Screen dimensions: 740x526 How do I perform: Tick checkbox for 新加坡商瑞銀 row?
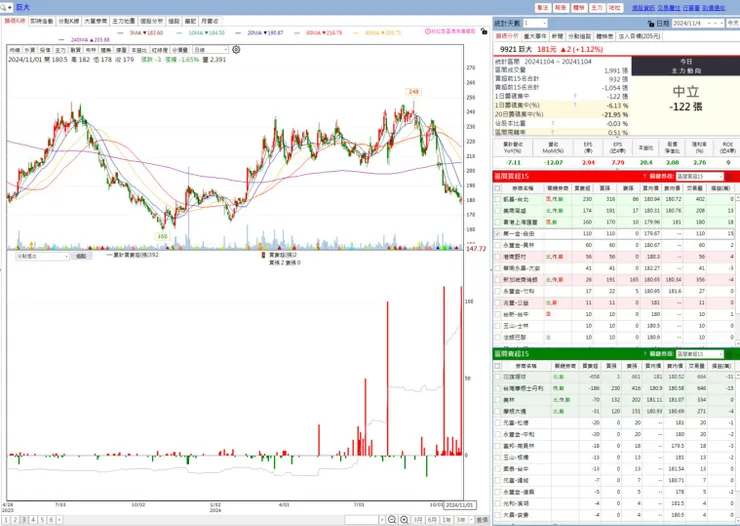pos(497,280)
